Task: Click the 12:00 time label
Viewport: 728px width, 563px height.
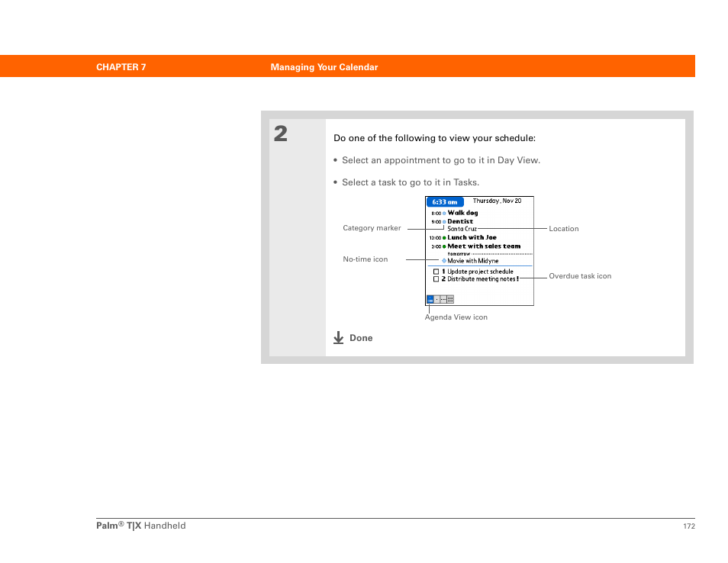Action: [x=435, y=238]
